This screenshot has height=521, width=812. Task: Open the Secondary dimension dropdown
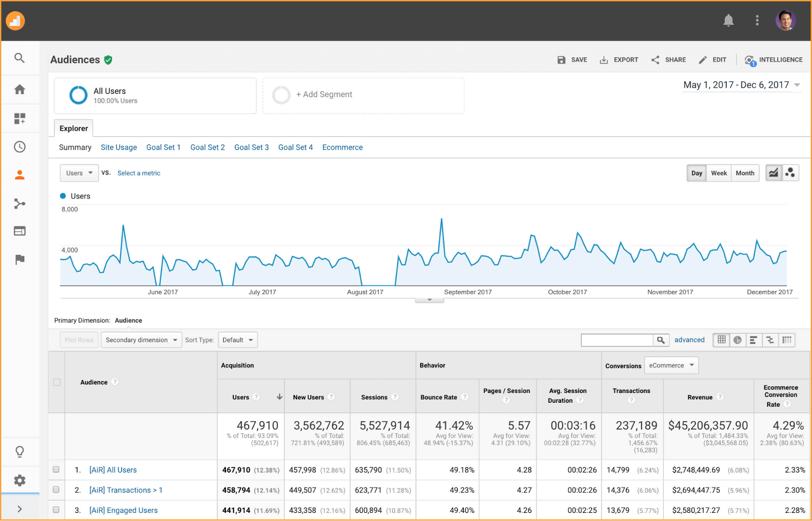[141, 340]
